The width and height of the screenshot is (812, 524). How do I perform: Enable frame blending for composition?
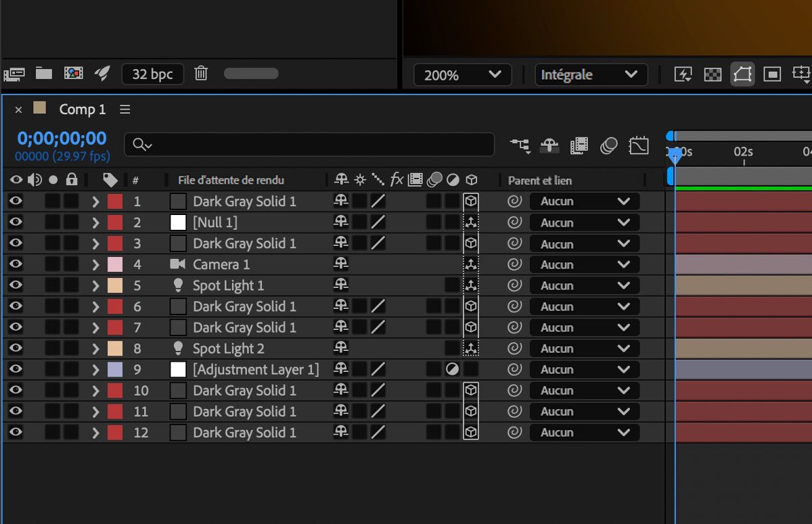tap(579, 145)
